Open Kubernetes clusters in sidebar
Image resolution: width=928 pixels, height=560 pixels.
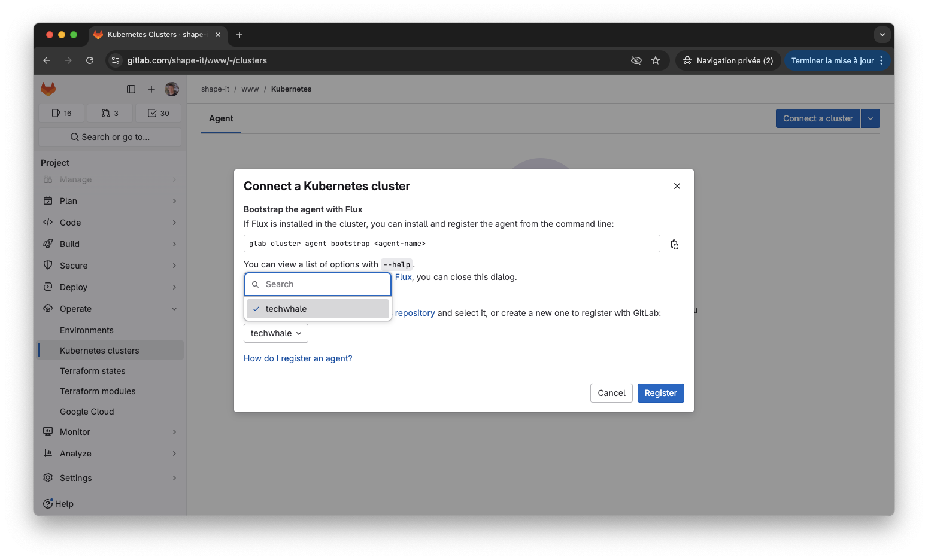pos(110,351)
